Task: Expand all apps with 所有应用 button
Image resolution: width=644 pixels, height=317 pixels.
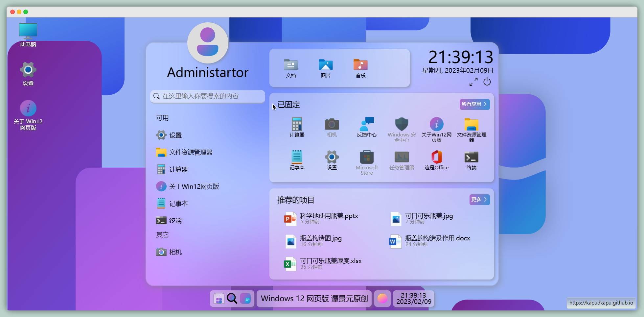Action: click(x=474, y=104)
